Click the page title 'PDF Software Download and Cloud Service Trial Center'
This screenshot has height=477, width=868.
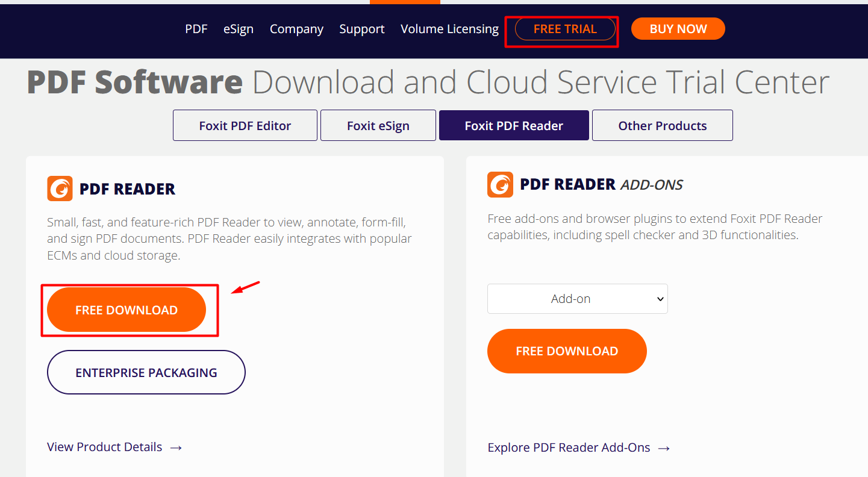[428, 83]
